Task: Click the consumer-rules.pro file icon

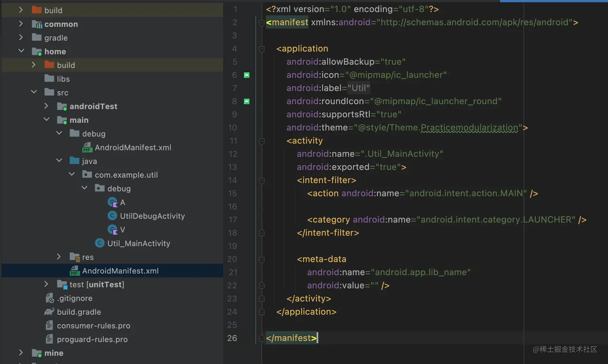Action: tap(49, 325)
